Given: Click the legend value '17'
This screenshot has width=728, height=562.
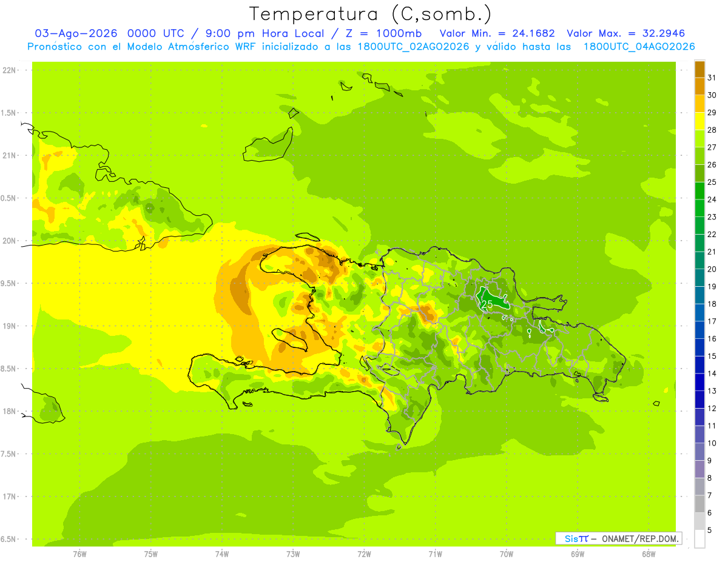Looking at the screenshot, I should tap(712, 321).
